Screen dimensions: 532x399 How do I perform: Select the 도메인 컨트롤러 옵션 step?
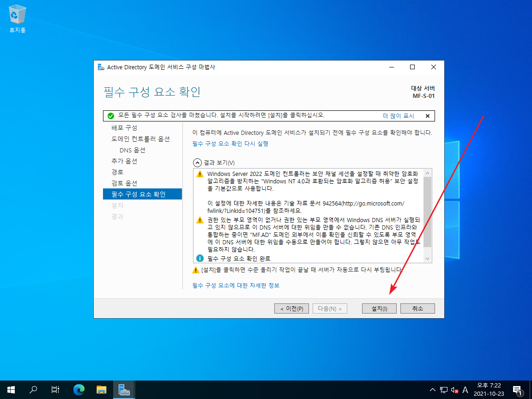pos(140,139)
